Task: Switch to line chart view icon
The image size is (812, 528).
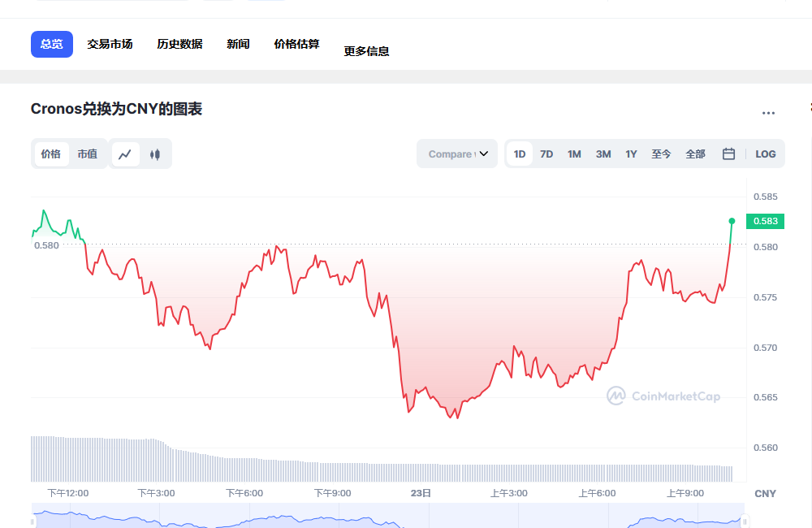Action: point(125,154)
